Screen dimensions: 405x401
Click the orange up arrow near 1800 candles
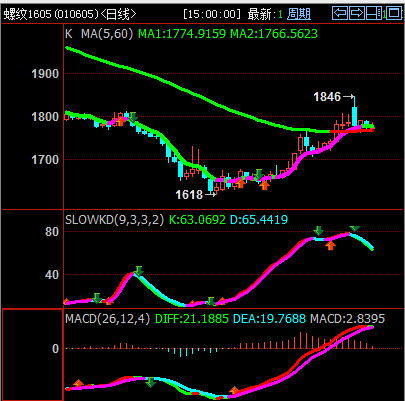click(x=121, y=121)
